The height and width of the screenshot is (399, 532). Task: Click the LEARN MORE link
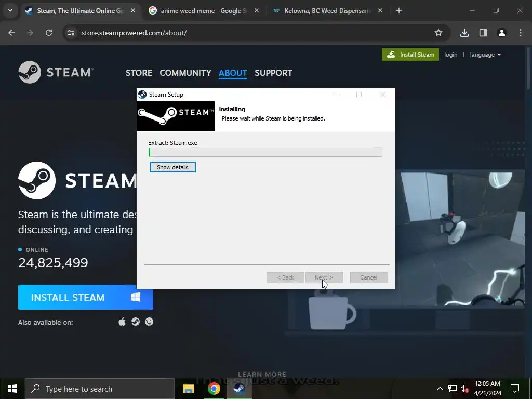point(262,374)
